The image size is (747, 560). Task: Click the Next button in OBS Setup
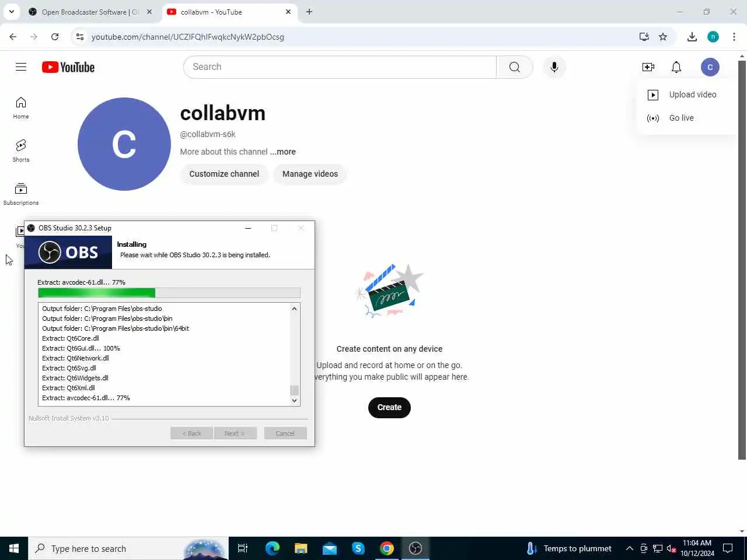[235, 433]
